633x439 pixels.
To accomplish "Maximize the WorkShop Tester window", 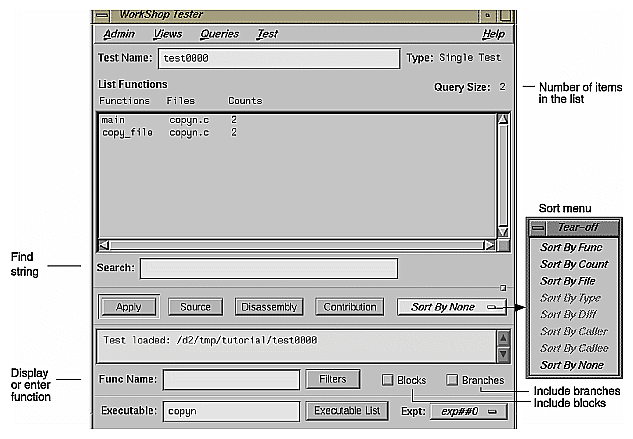I will 505,16.
